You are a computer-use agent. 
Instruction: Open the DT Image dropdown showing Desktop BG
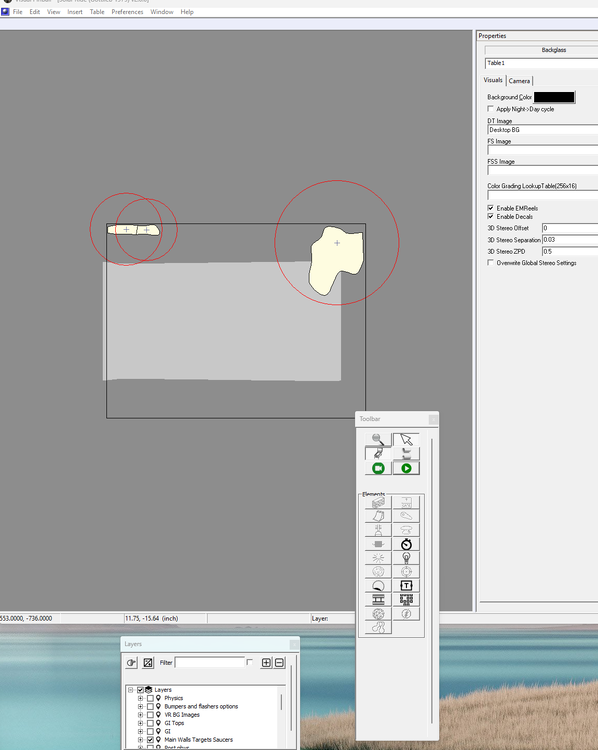[543, 130]
